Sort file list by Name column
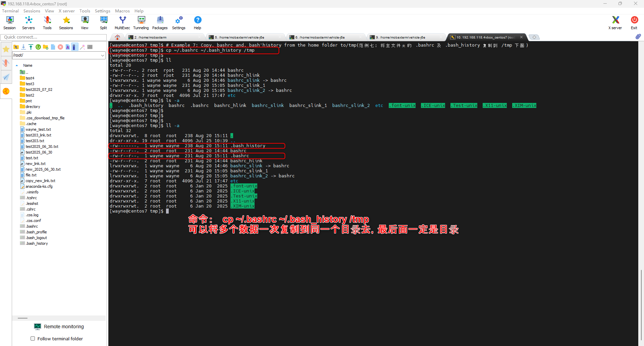This screenshot has height=346, width=644. pyautogui.click(x=28, y=65)
